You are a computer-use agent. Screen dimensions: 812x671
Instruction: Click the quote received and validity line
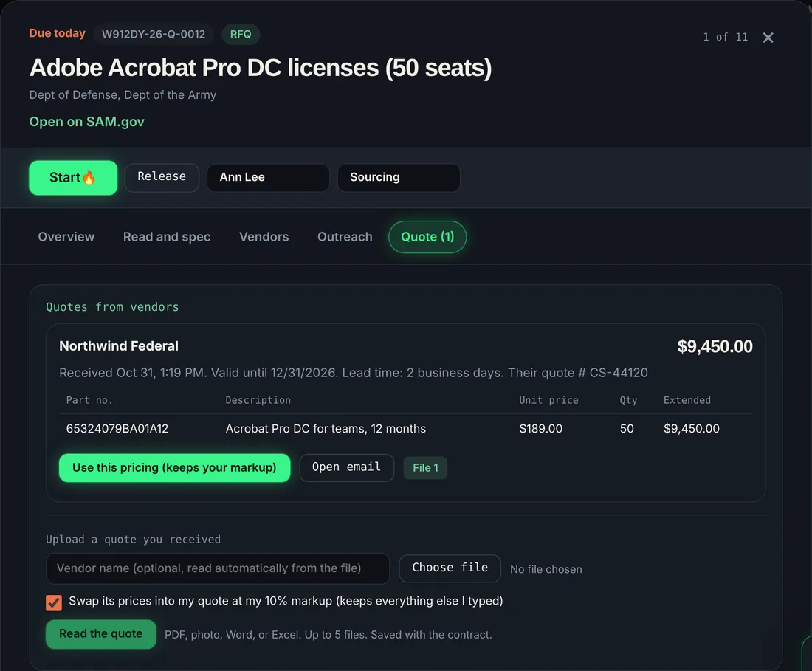353,373
